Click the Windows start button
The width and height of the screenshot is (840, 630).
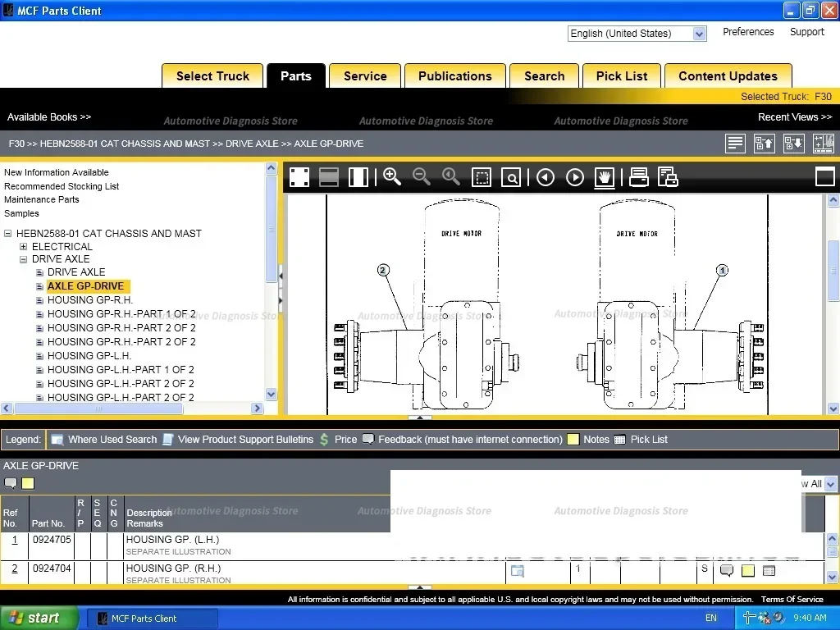(39, 618)
